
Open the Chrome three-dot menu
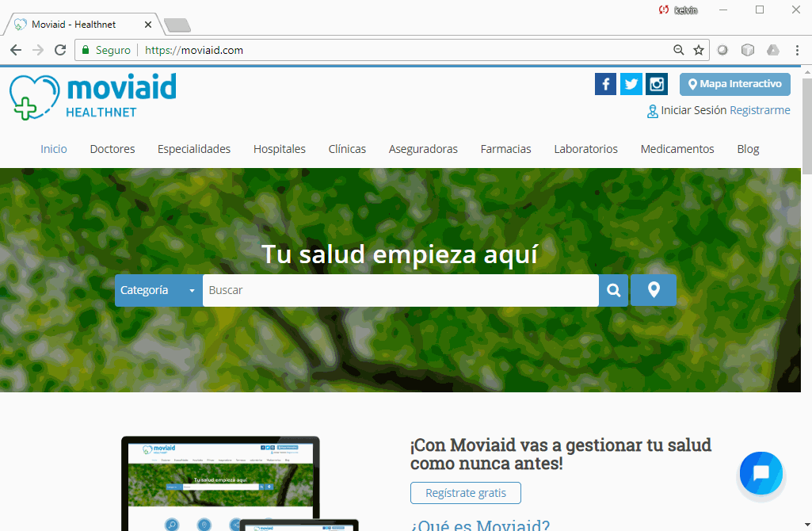point(797,50)
